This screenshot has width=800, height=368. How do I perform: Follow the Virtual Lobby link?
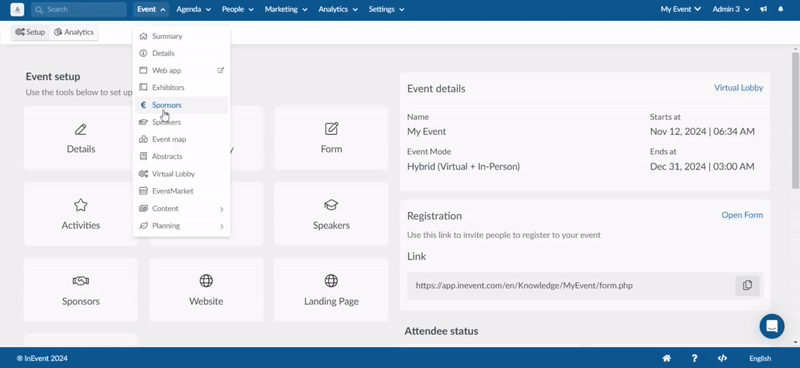pos(738,88)
